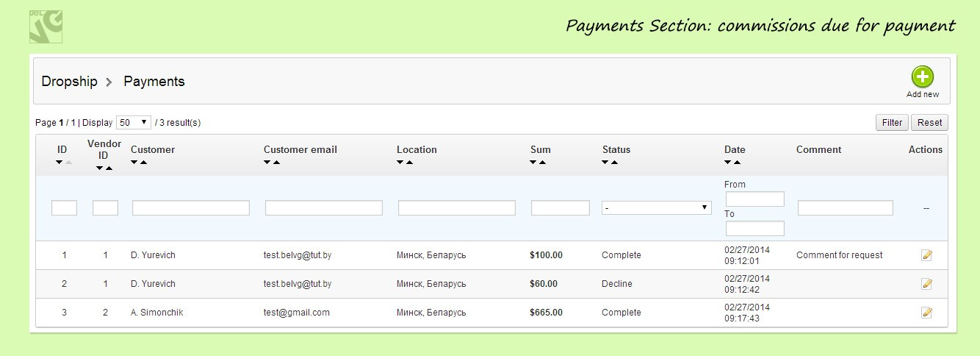Click the Date To filter field
Image resolution: width=980 pixels, height=356 pixels.
754,229
